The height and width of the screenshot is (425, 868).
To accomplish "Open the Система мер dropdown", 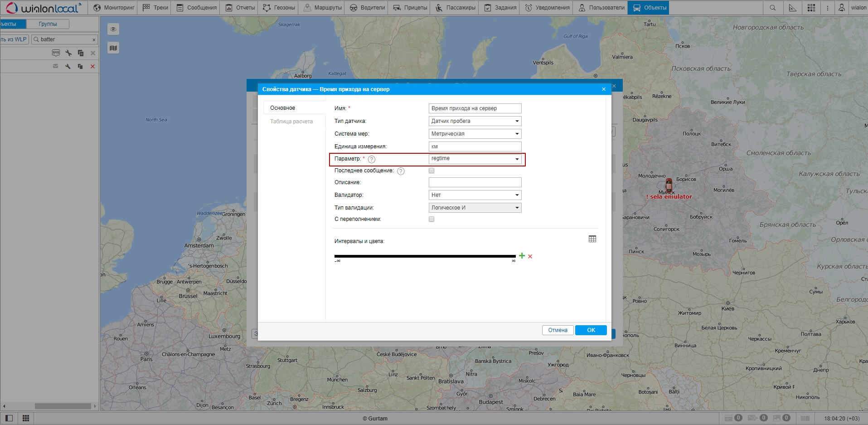I will (475, 134).
